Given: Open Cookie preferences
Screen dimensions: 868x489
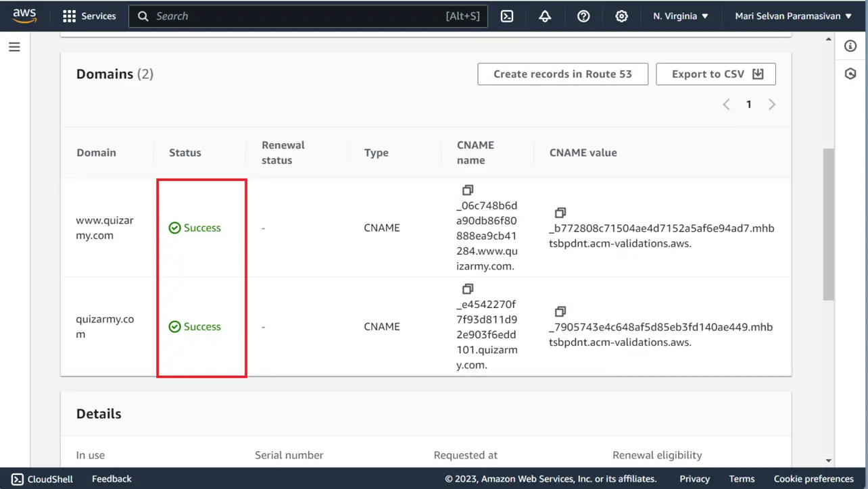Looking at the screenshot, I should click(814, 479).
